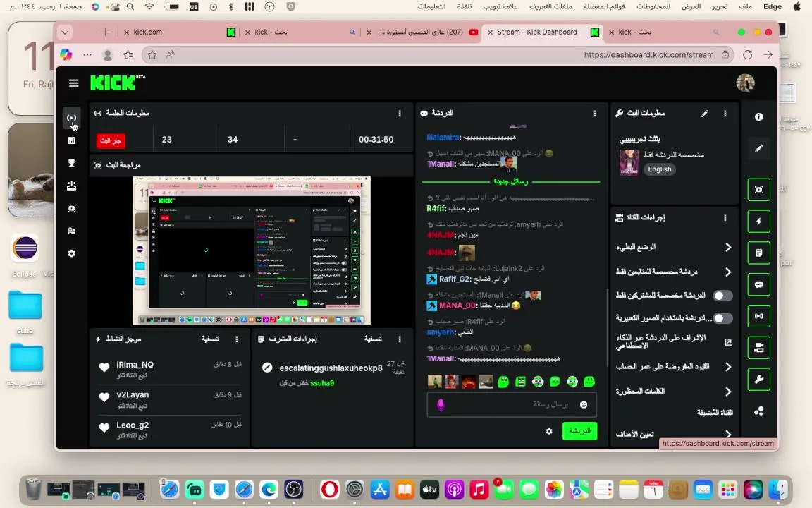This screenshot has width=812, height=508.
Task: Open the emoji picker smiley in message box
Action: (x=584, y=404)
